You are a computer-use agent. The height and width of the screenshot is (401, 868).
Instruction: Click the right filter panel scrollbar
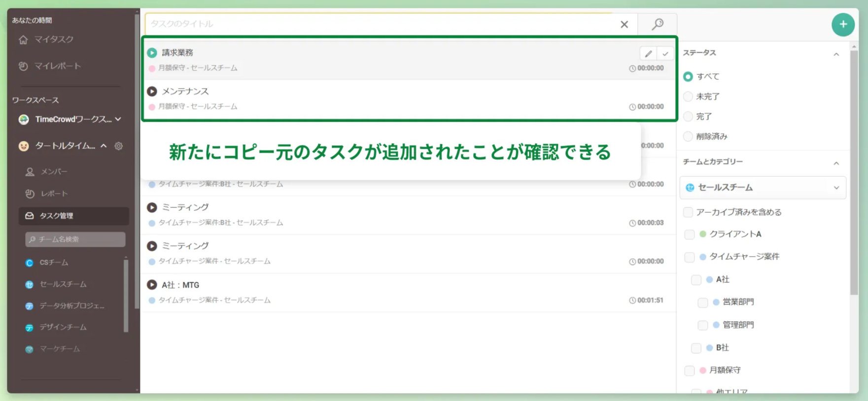854,172
